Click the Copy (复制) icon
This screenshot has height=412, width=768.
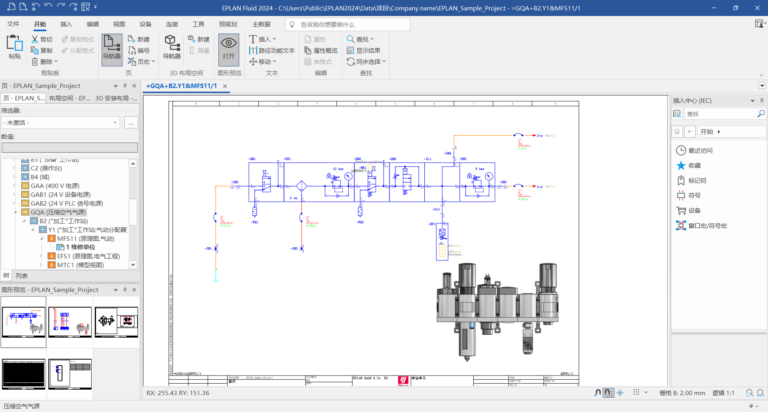pos(35,50)
